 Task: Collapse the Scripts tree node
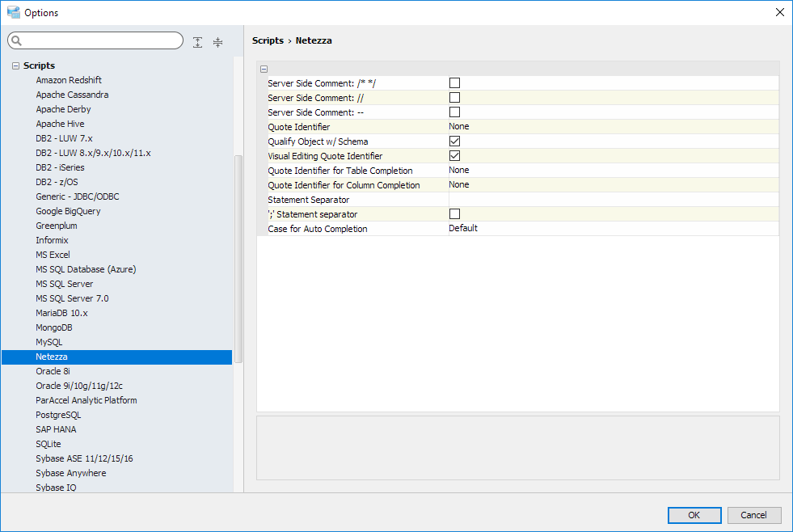(15, 65)
